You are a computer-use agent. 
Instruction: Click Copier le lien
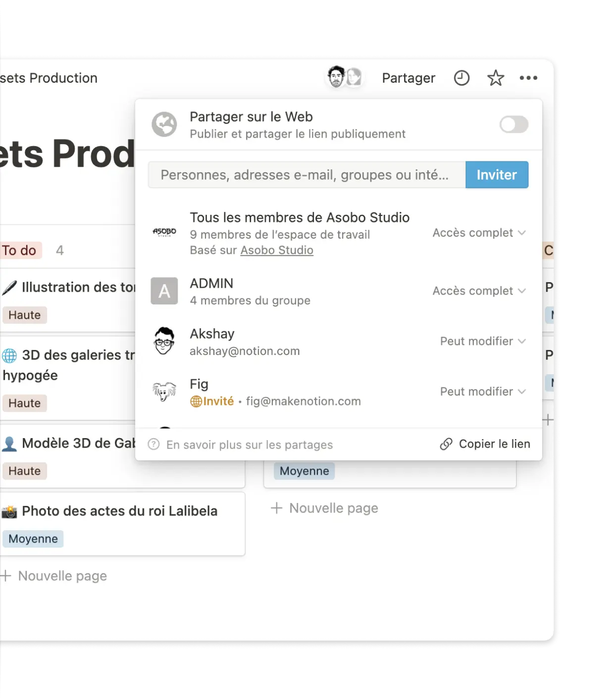click(x=485, y=444)
